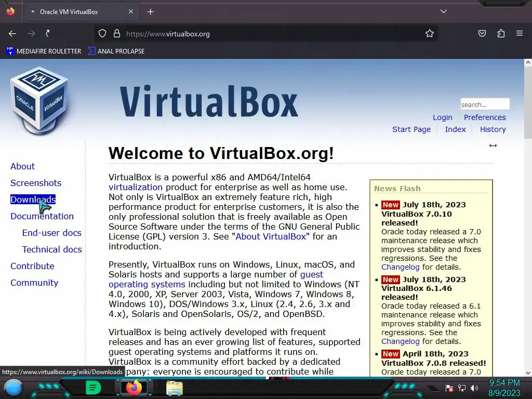Click the forward navigation arrow
The height and width of the screenshot is (399, 532).
(x=31, y=34)
